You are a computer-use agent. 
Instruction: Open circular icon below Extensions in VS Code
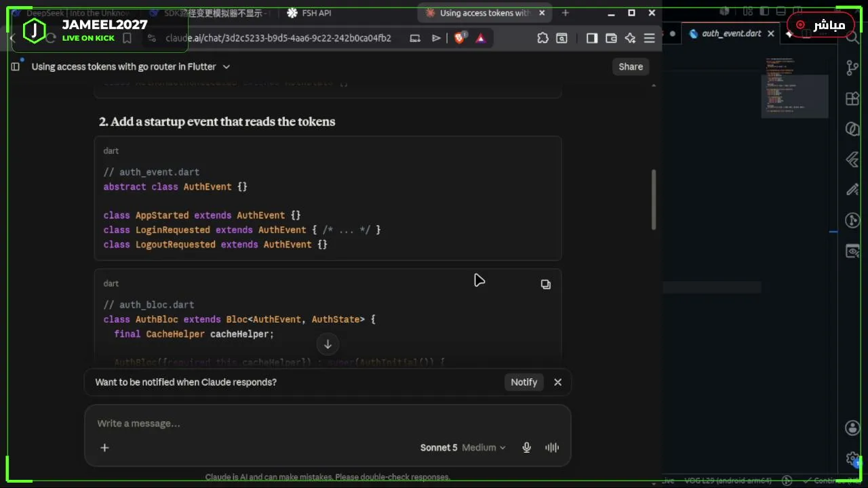852,129
